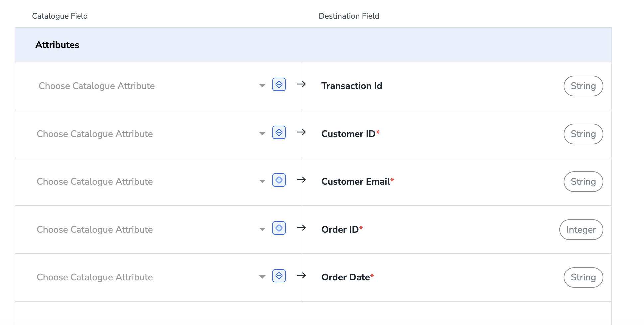Click the Customer ID destination field label
Screen dimensions: 644x325
[350, 134]
